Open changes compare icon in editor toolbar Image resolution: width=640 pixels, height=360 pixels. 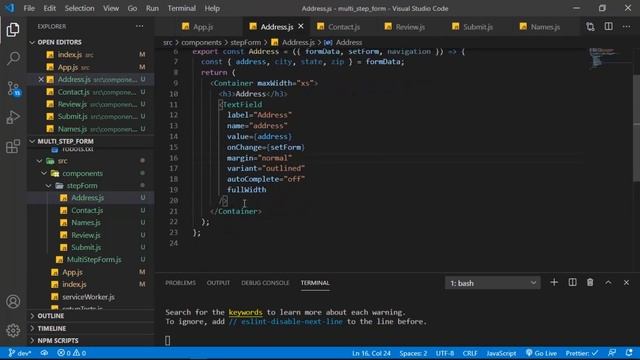[x=590, y=27]
